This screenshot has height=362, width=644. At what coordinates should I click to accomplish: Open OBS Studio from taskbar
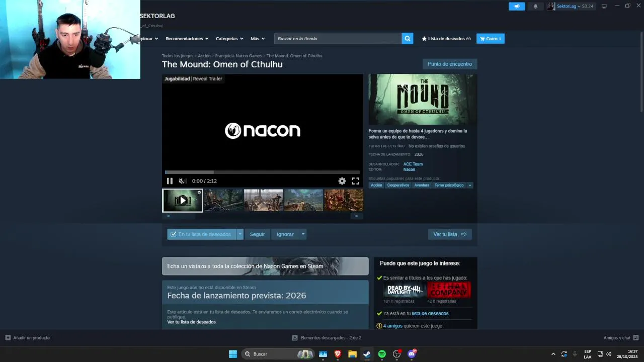click(x=397, y=354)
